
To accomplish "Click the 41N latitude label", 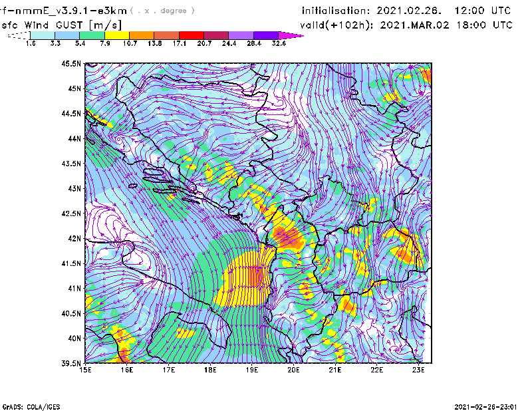I will point(74,289).
